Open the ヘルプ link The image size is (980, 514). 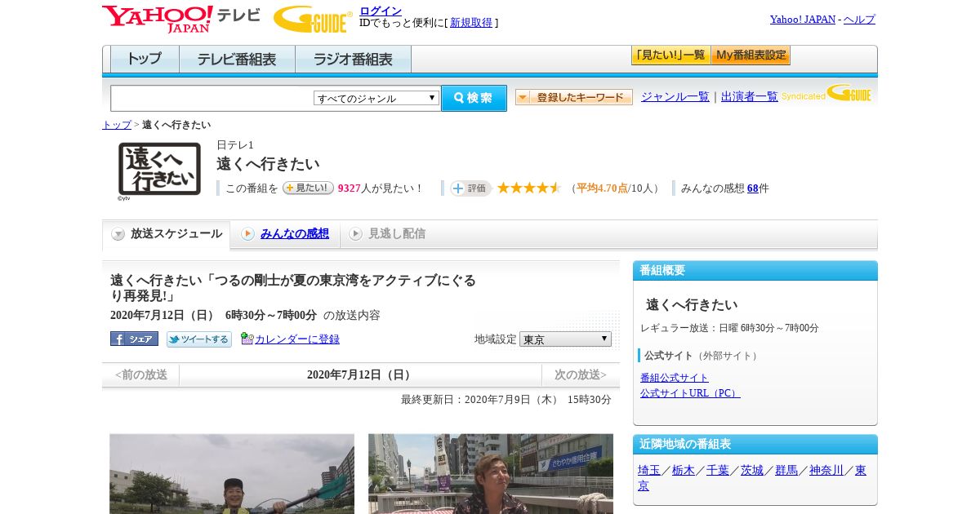pyautogui.click(x=859, y=20)
